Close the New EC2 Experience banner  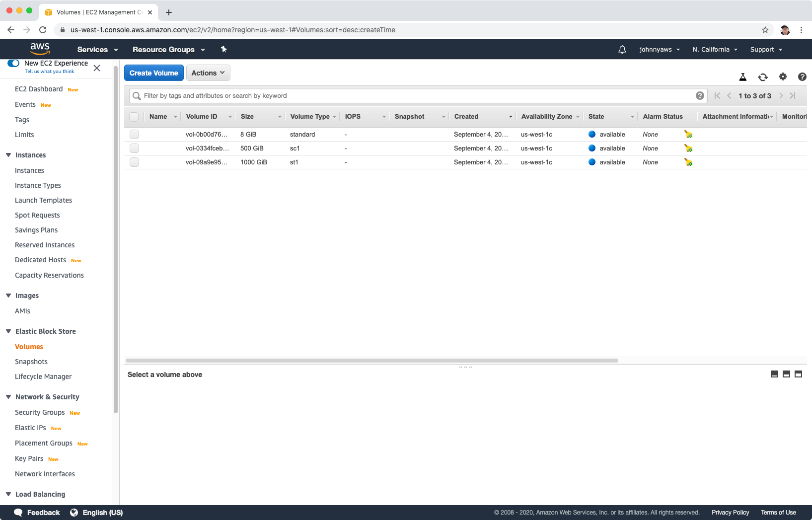coord(97,68)
